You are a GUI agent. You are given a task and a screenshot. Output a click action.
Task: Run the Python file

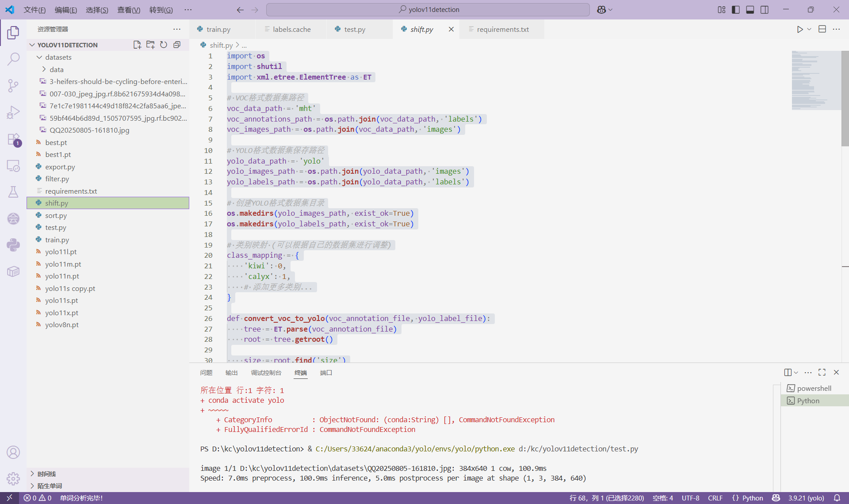[799, 29]
